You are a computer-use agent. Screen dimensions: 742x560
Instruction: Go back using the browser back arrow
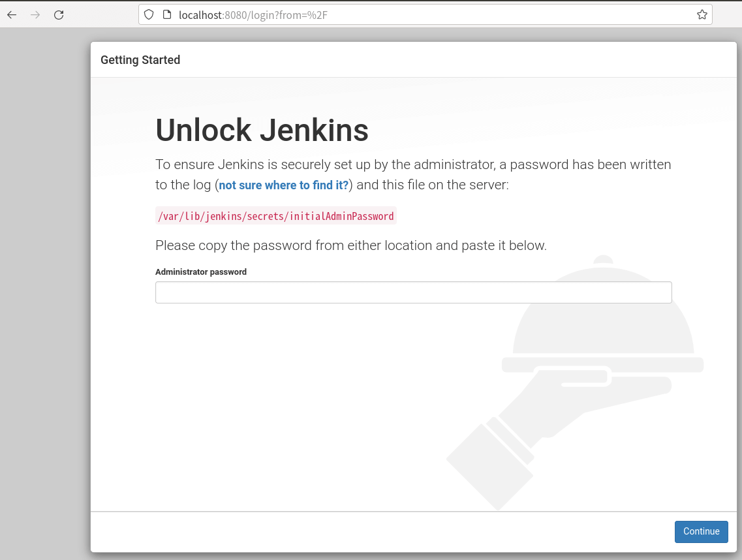click(12, 14)
